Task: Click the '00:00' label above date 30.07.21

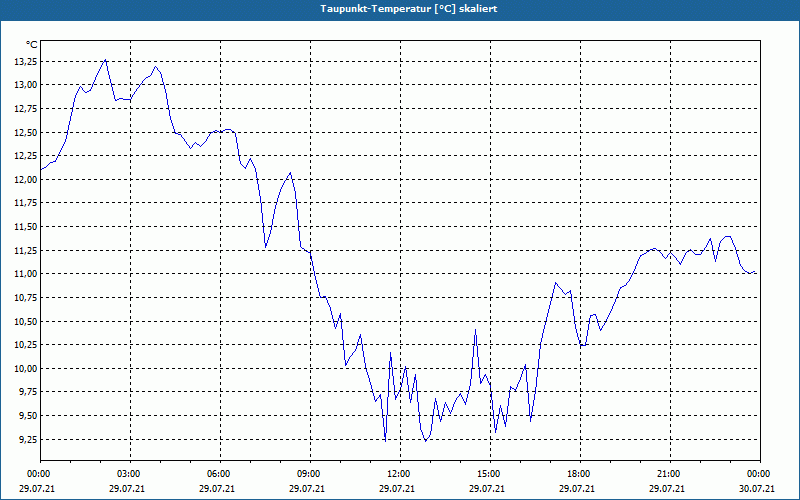Action: 758,474
